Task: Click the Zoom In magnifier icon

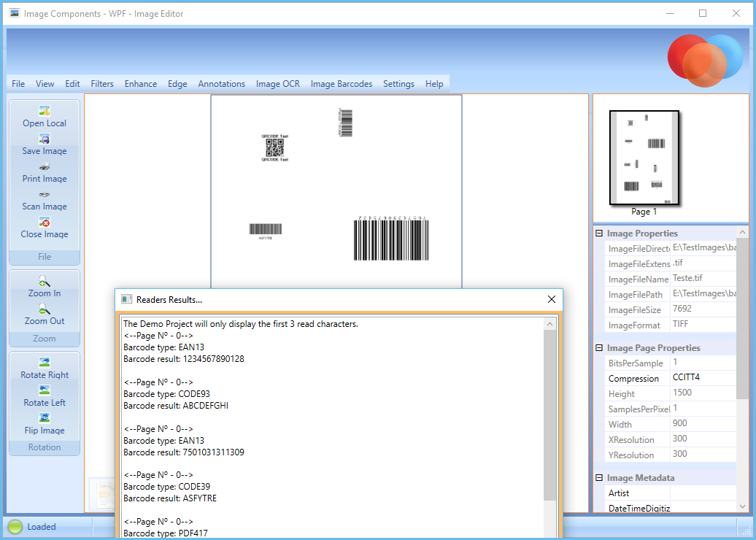Action: [45, 281]
